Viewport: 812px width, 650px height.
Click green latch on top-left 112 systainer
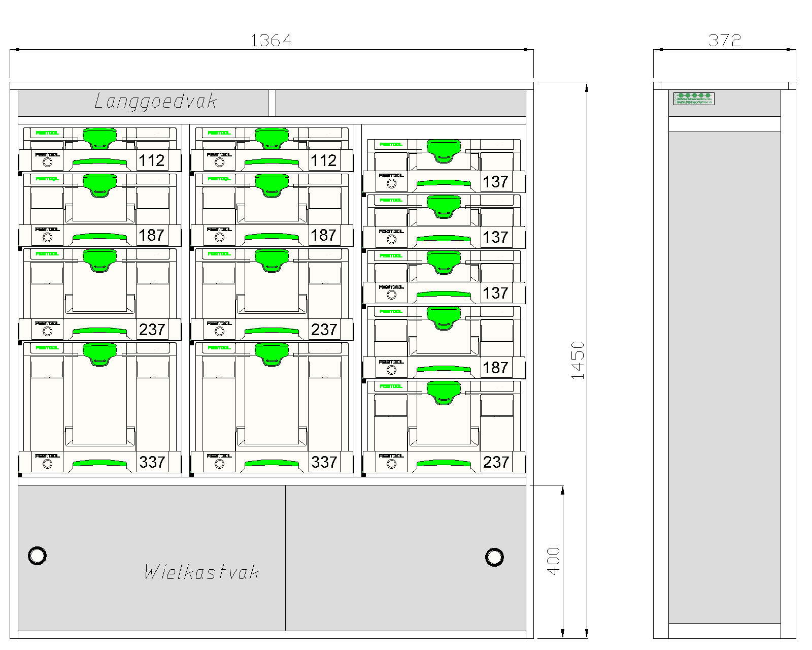pyautogui.click(x=100, y=138)
